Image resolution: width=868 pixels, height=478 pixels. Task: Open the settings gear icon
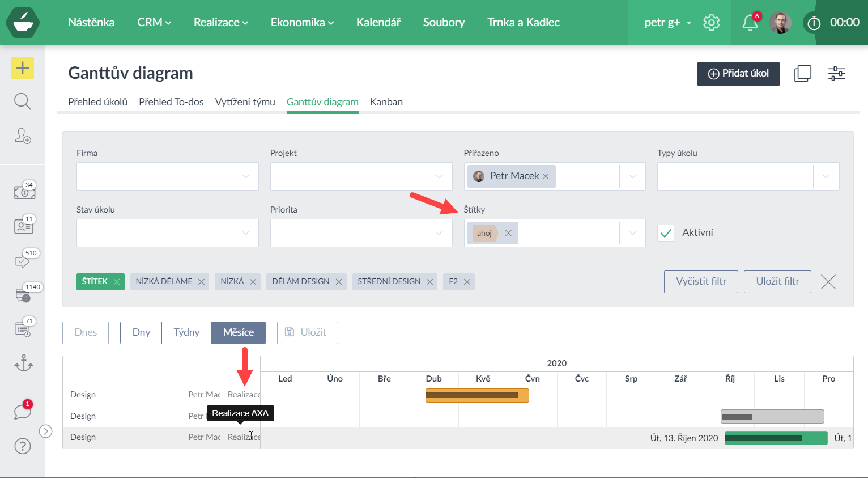(711, 23)
